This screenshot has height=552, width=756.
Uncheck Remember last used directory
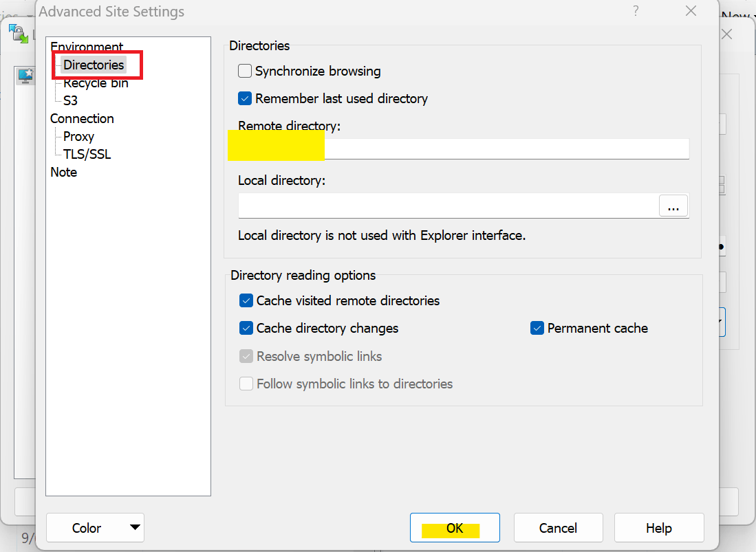pos(245,98)
